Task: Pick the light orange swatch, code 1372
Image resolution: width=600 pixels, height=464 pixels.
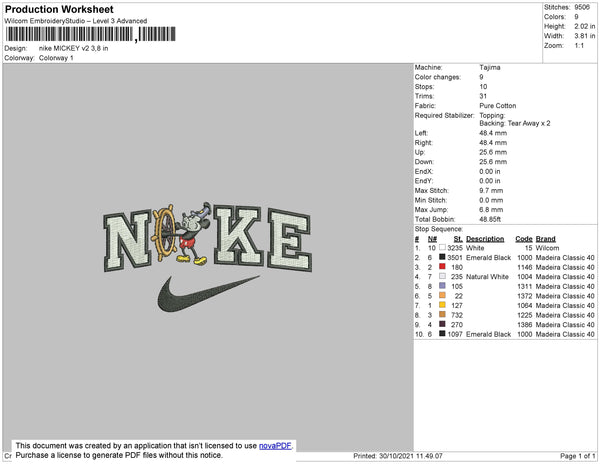Action: 442,295
